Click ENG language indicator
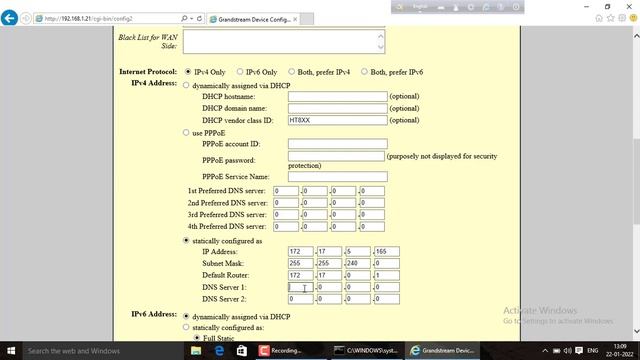Viewport: 640px width, 360px height. click(x=593, y=351)
